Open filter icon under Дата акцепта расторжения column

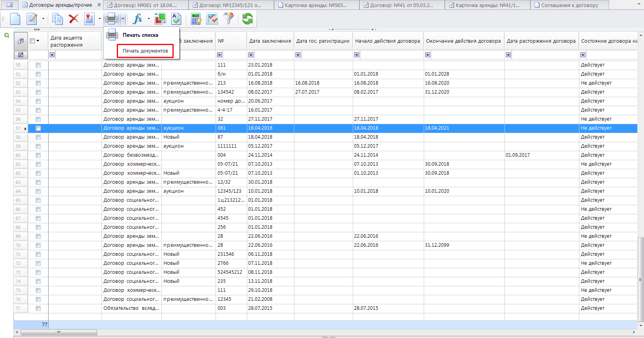point(52,55)
